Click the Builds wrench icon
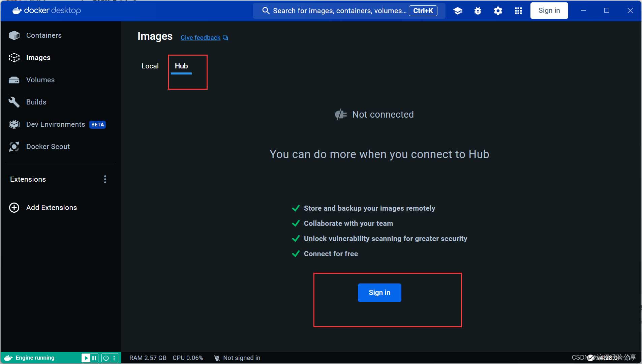 pos(14,102)
